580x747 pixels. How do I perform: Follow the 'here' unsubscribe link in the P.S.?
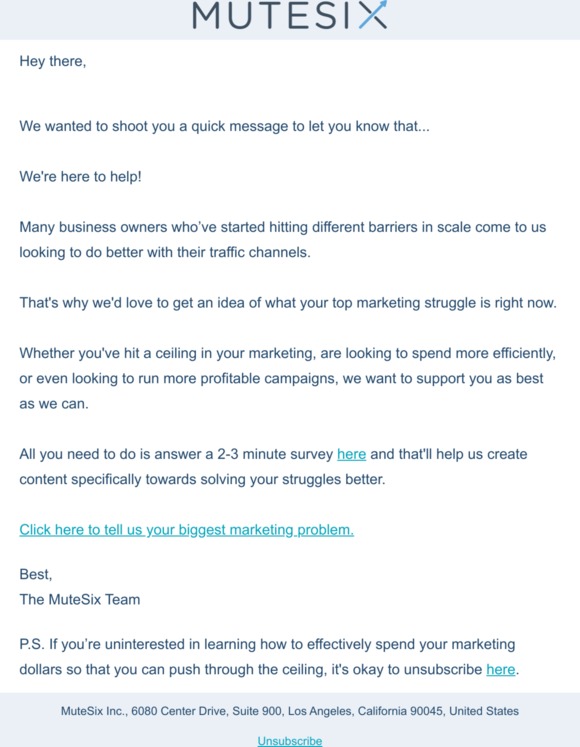(x=500, y=669)
